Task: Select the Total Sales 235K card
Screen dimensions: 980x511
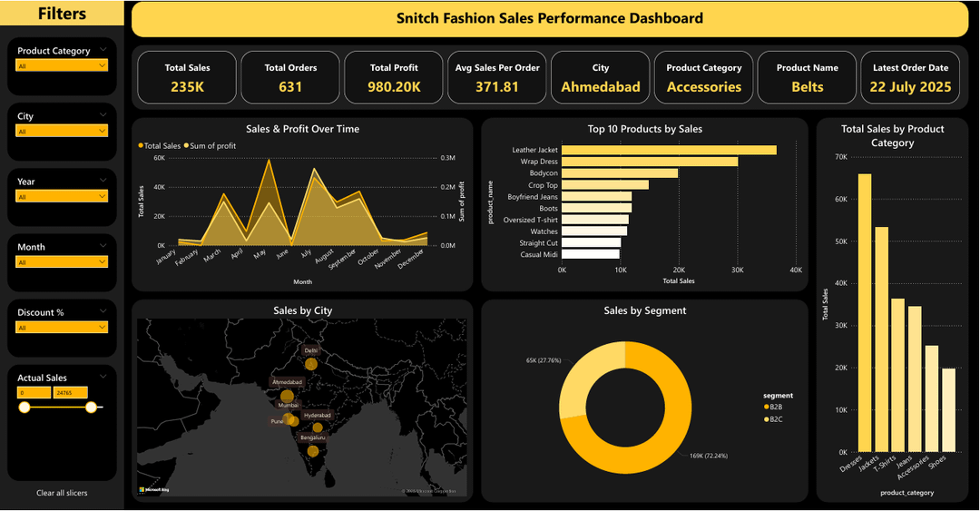Action: point(187,77)
